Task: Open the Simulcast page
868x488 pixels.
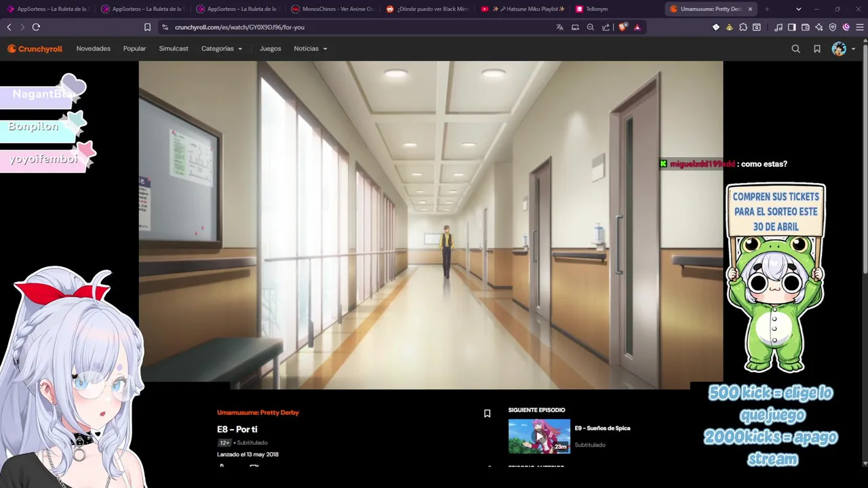Action: [x=174, y=49]
